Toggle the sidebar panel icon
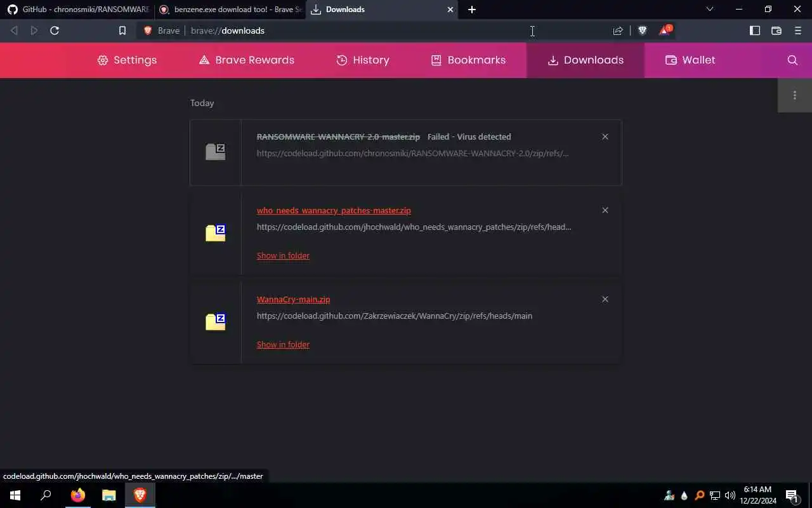 coord(755,30)
